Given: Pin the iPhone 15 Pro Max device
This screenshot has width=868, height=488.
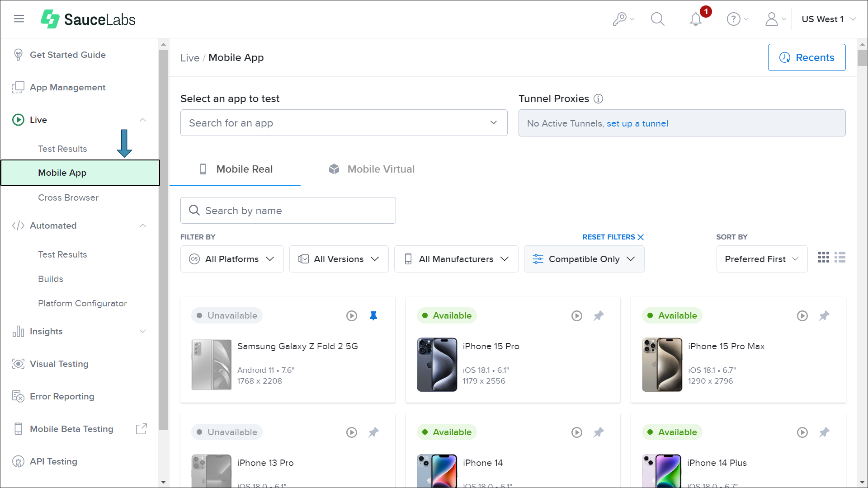Looking at the screenshot, I should tap(824, 316).
